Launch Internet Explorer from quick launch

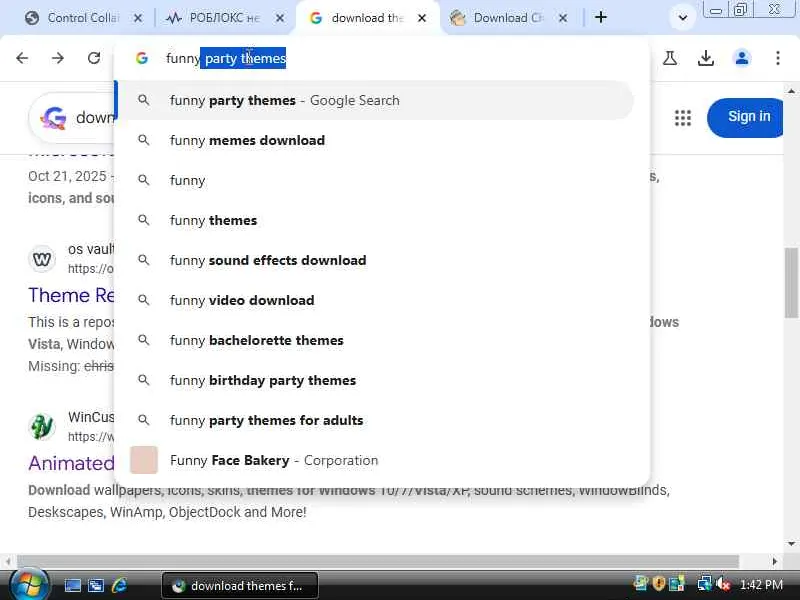[x=119, y=585]
